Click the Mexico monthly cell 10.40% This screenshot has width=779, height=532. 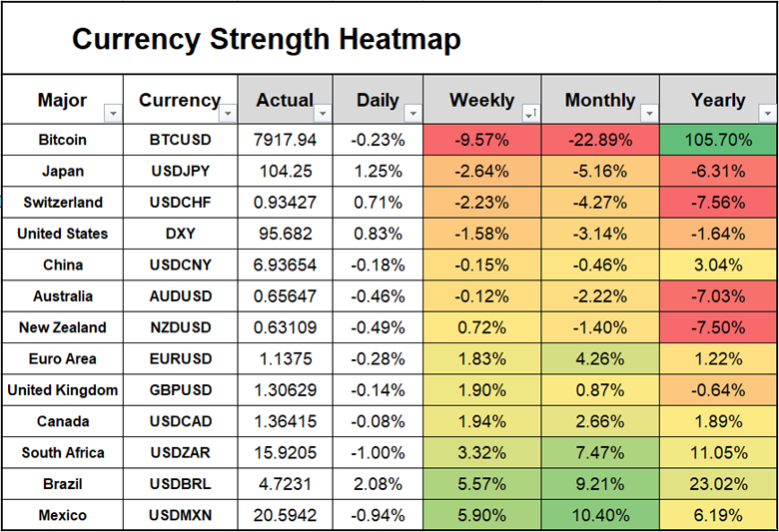point(599,516)
